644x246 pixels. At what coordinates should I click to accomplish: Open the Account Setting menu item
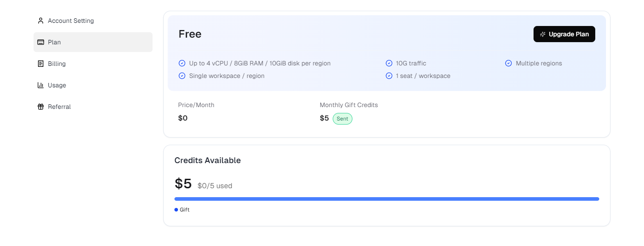click(93, 21)
